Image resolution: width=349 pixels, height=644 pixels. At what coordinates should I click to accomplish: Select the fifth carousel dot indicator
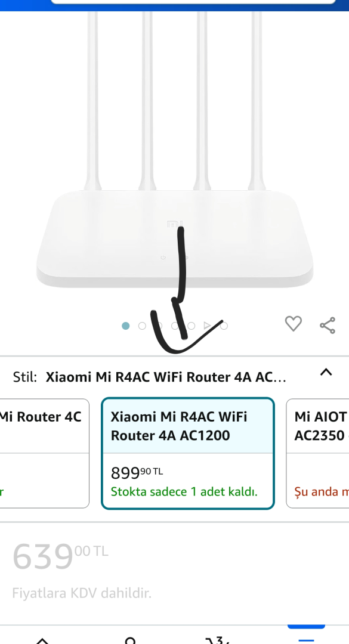tap(191, 326)
